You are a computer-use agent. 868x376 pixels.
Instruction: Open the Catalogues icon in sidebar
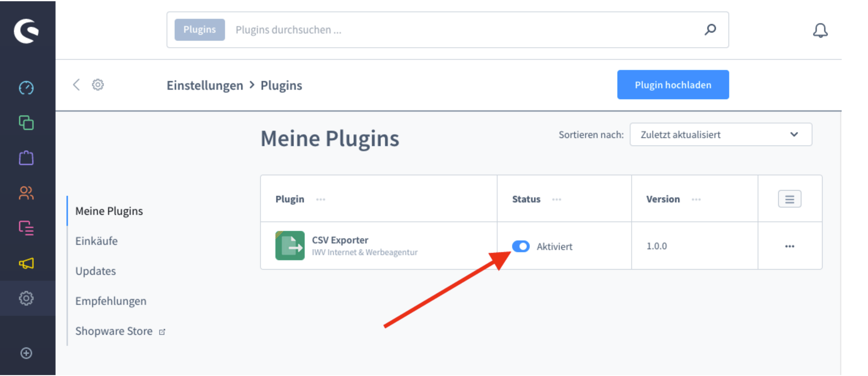[x=26, y=123]
